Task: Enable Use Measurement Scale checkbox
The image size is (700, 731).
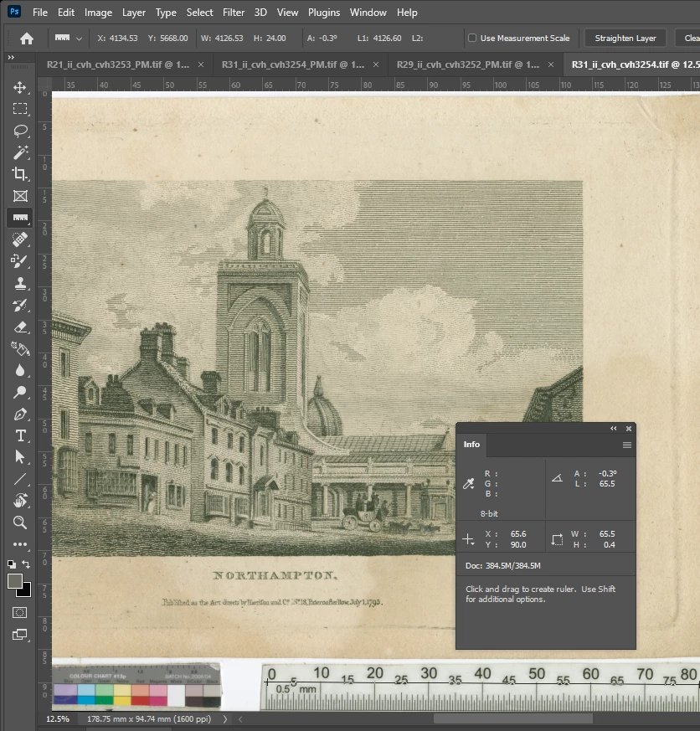Action: [472, 39]
